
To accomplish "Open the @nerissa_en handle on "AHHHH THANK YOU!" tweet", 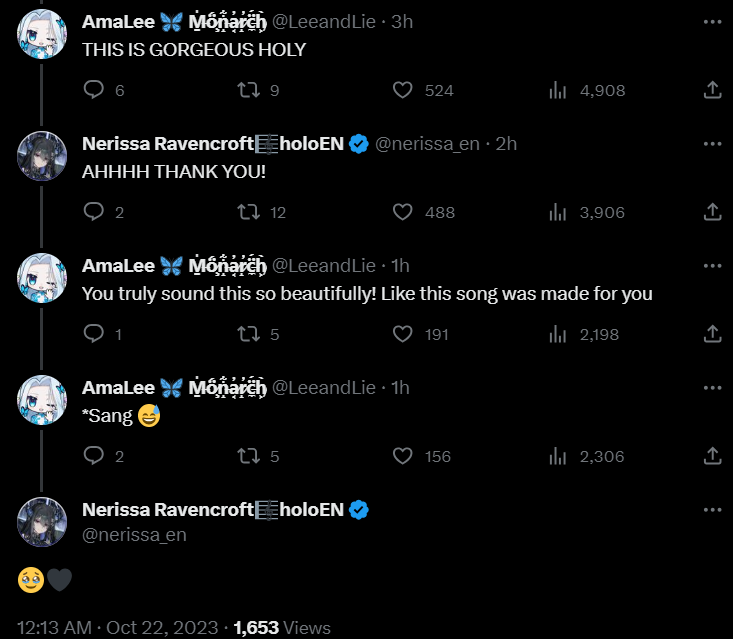I will [x=427, y=144].
